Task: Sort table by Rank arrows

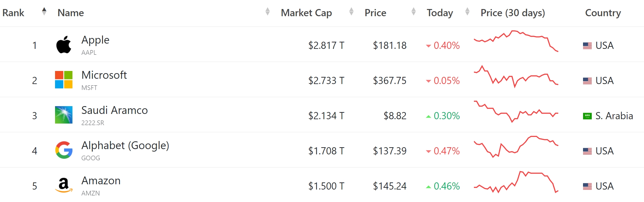Action: coord(44,12)
